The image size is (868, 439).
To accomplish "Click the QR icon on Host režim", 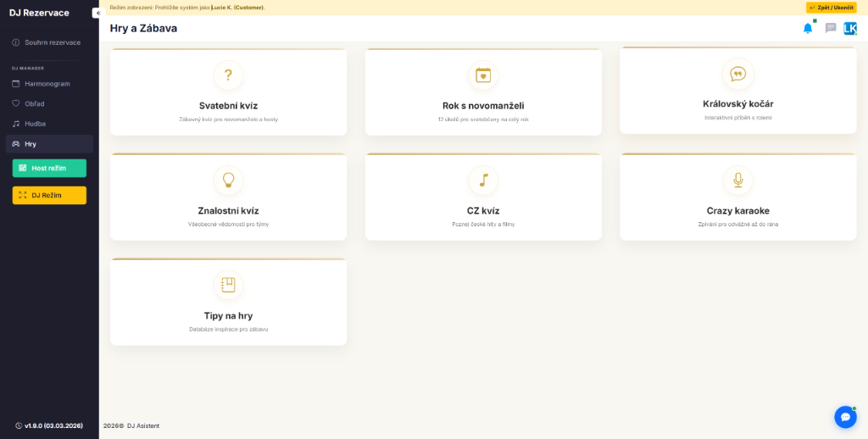I will point(23,168).
